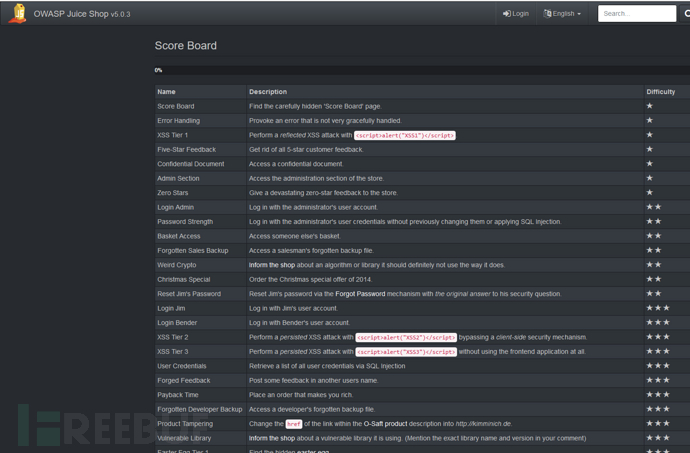Click 'Access someone else's basket.' description
Screen dimensions: 690x453
pos(294,236)
